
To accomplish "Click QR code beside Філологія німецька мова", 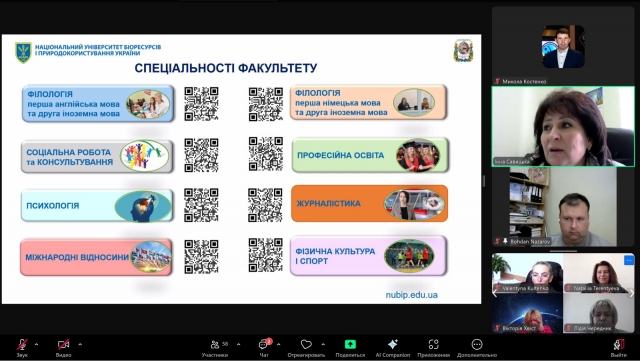I will 266,104.
